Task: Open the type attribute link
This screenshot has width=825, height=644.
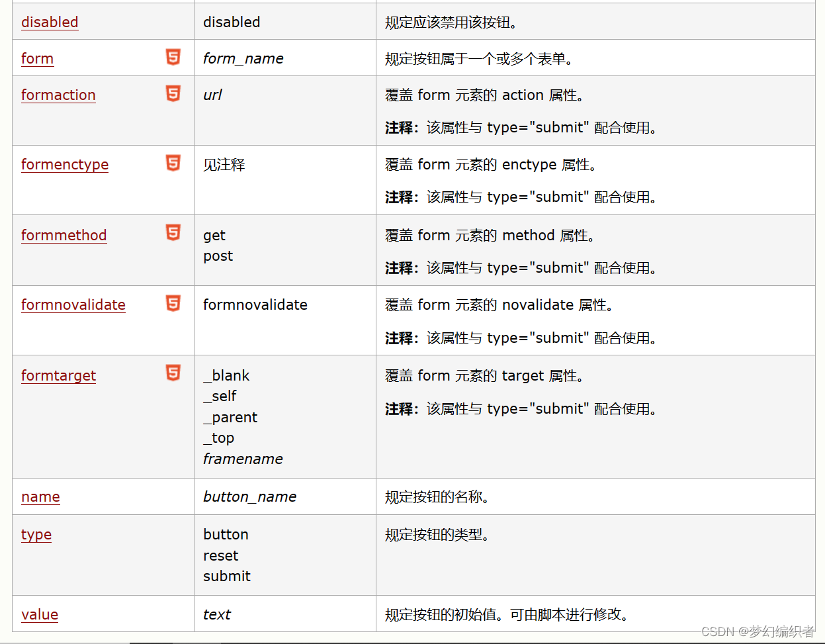Action: [x=36, y=535]
